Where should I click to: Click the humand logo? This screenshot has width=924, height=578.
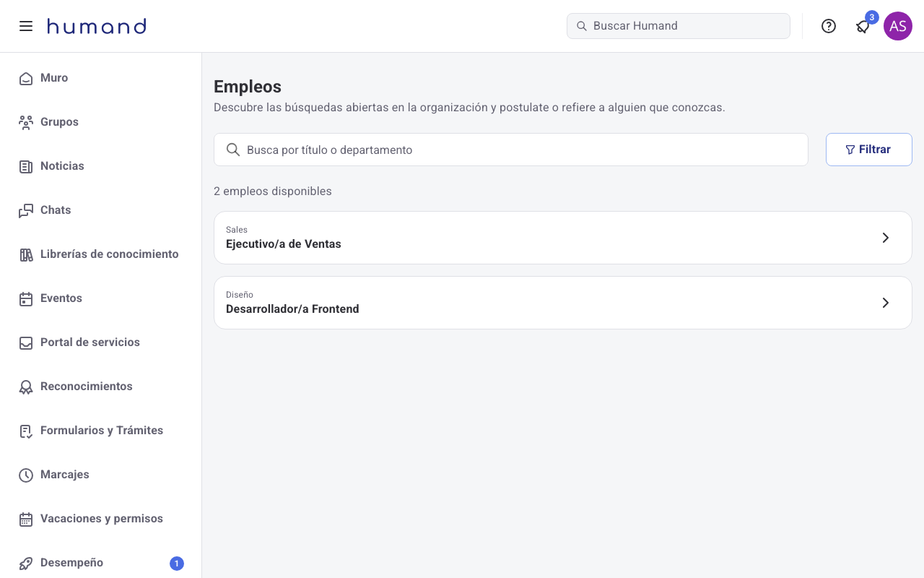pyautogui.click(x=97, y=26)
